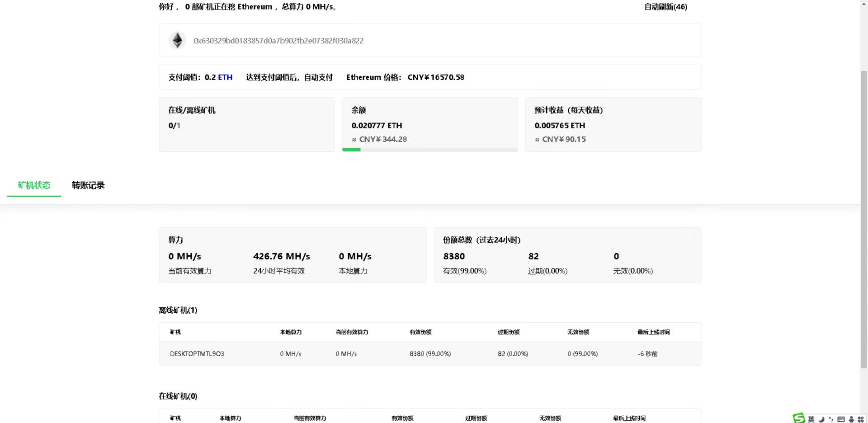The height and width of the screenshot is (423, 868).
Task: Toggle punctuation mode icon in Sogou toolbar
Action: (x=830, y=419)
